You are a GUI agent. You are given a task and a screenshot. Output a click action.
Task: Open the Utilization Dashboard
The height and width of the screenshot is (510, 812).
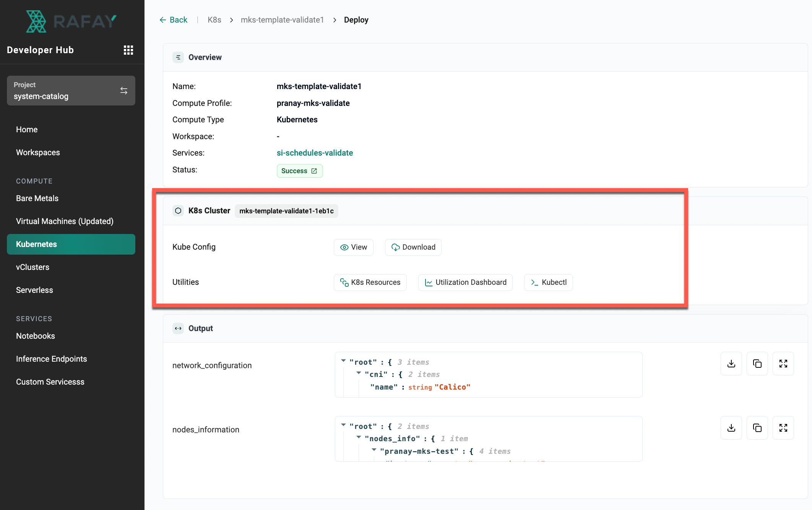[465, 283]
